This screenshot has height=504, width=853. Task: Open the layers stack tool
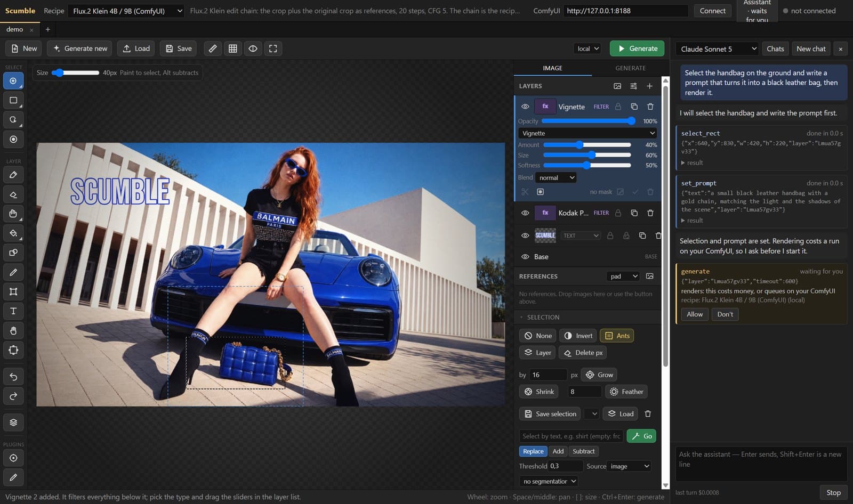tap(13, 422)
